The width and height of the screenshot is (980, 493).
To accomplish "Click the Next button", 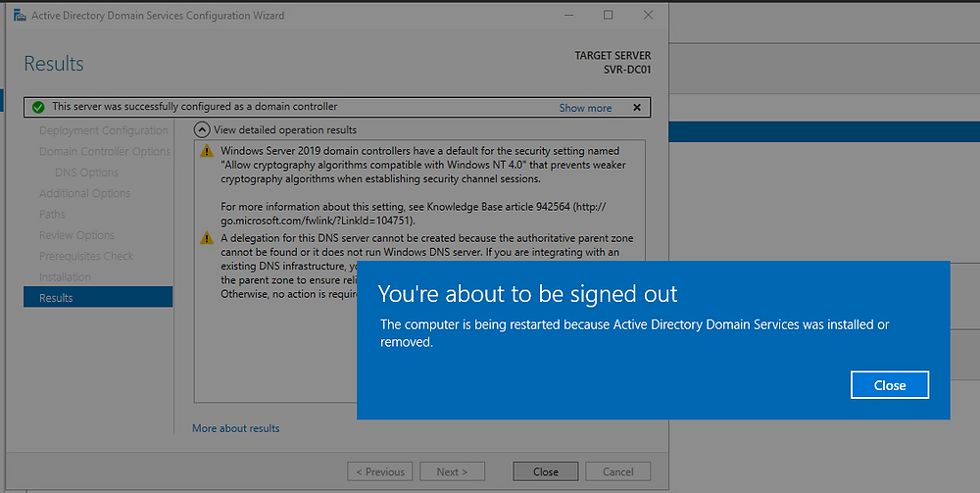I will [x=452, y=471].
